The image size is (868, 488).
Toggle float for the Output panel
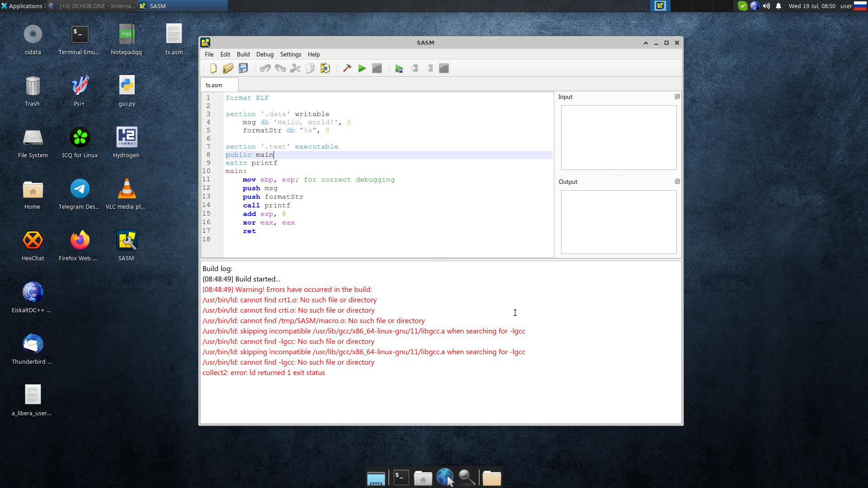(677, 182)
